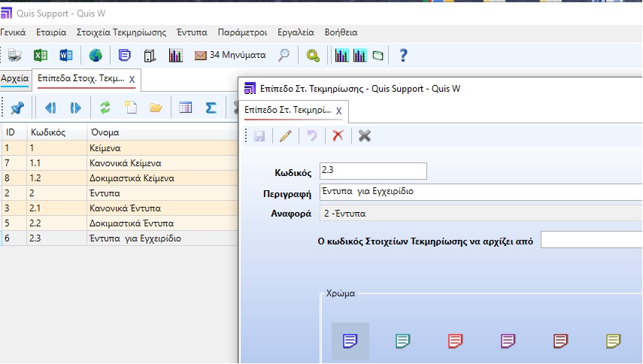
Task: Close the Επίπεδο Στ. Τεκμηρί... dialog tab
Action: (338, 111)
